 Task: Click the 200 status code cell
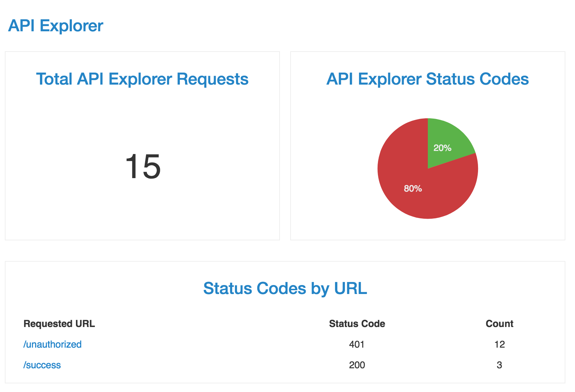(357, 365)
